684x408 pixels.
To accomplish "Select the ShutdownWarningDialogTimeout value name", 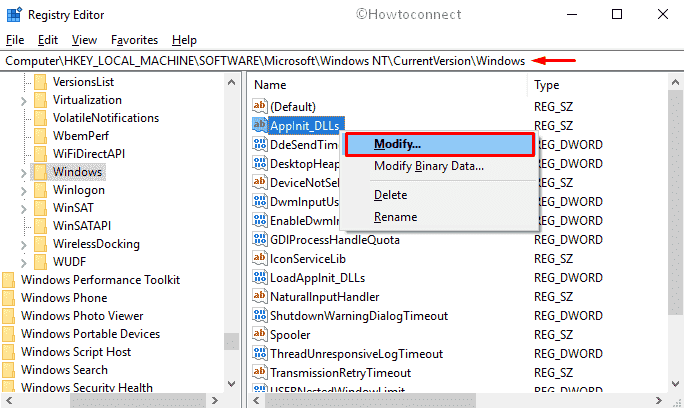I will [359, 315].
